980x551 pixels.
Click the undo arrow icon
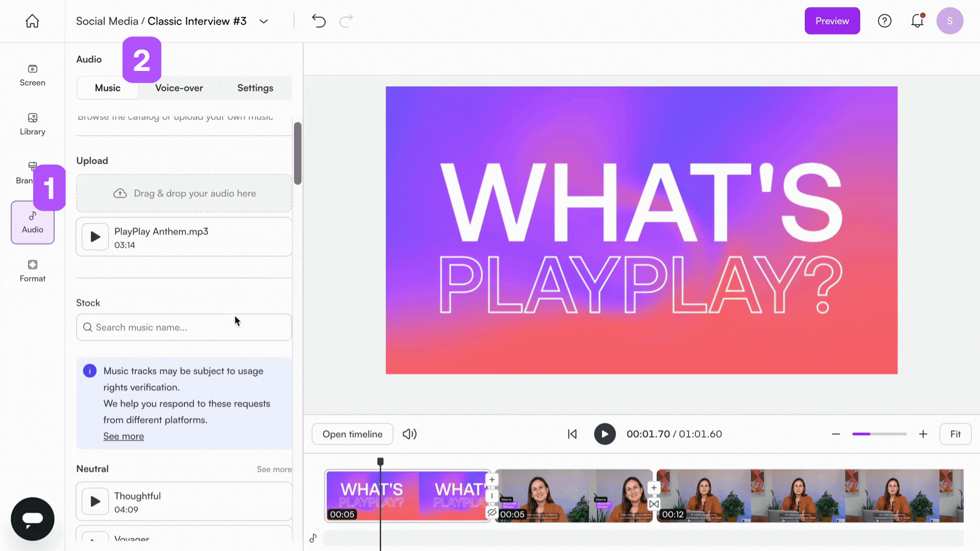point(318,21)
